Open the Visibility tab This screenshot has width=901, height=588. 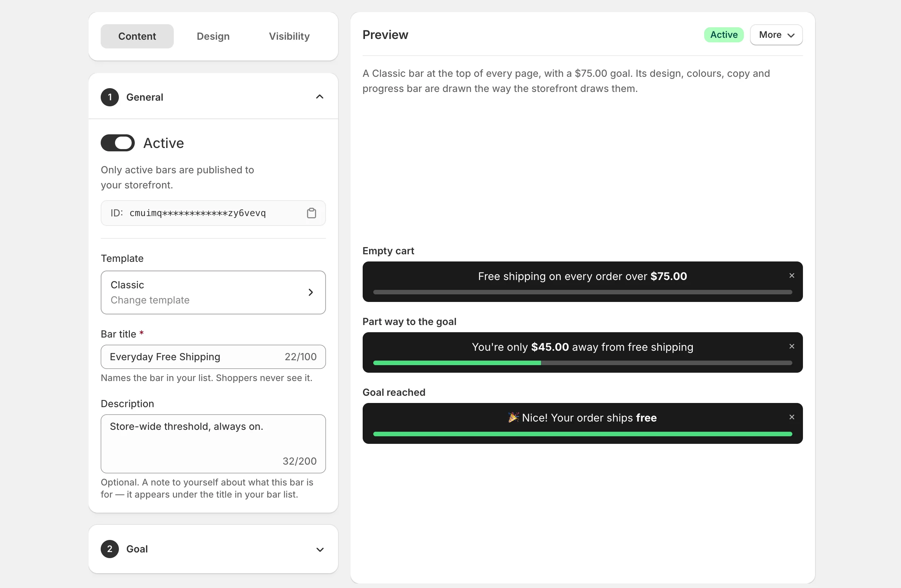coord(289,36)
